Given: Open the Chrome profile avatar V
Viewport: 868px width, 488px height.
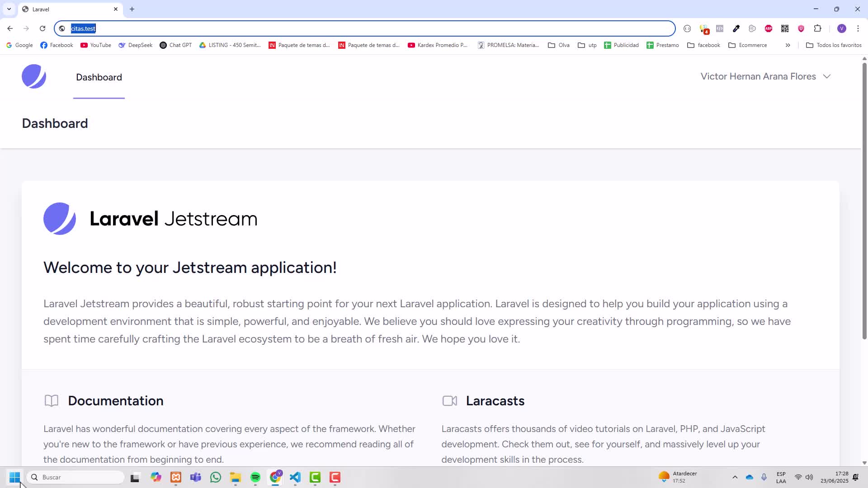Looking at the screenshot, I should (x=841, y=28).
